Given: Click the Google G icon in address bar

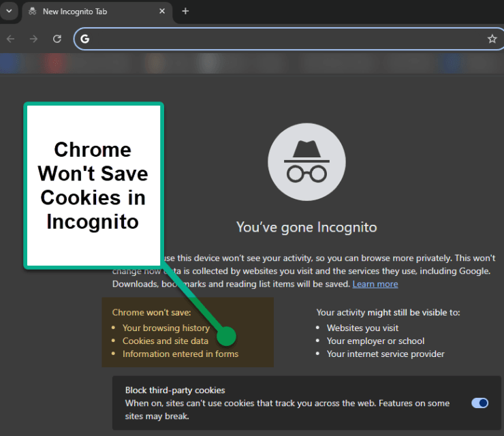Looking at the screenshot, I should pyautogui.click(x=85, y=39).
